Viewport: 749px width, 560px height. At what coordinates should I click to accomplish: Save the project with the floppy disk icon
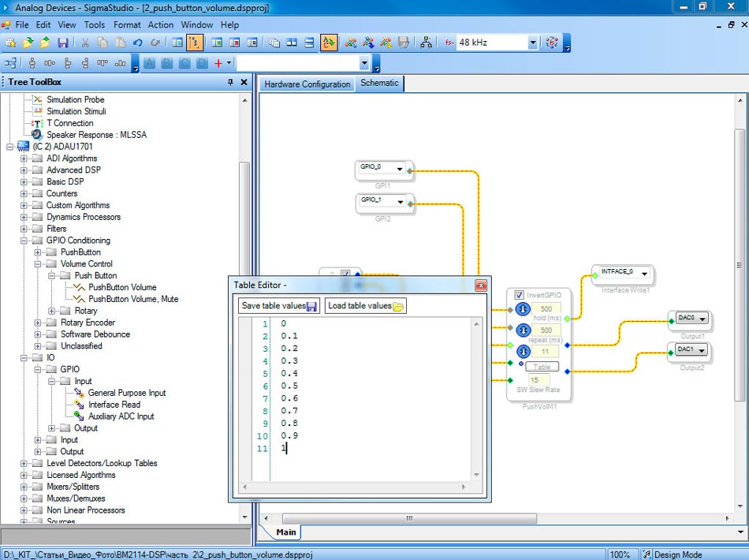tap(62, 43)
